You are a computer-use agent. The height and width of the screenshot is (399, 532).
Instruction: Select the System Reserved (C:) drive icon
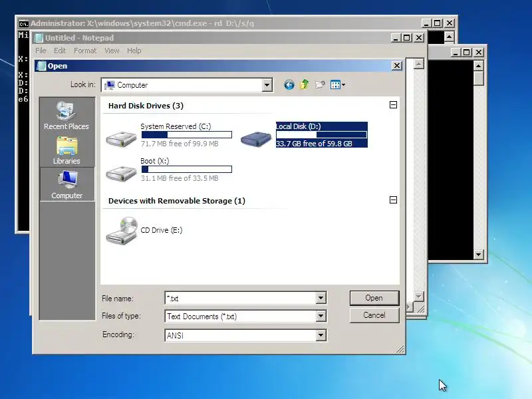[121, 139]
